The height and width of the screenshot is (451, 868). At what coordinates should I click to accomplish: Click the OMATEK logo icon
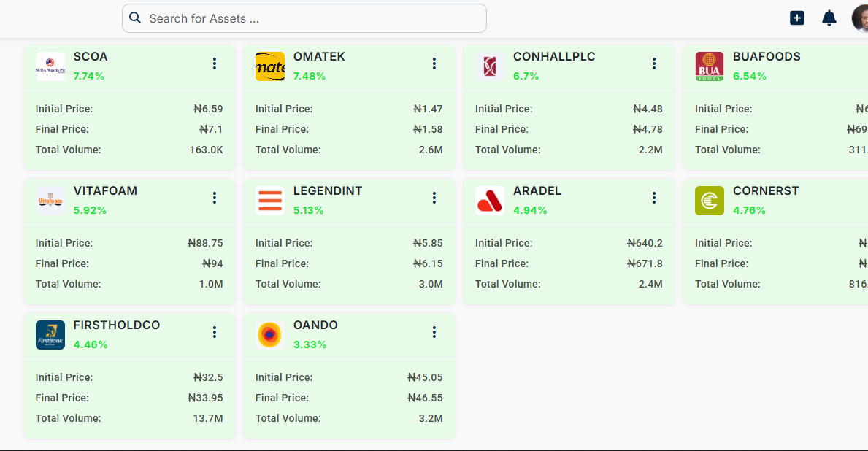click(270, 66)
